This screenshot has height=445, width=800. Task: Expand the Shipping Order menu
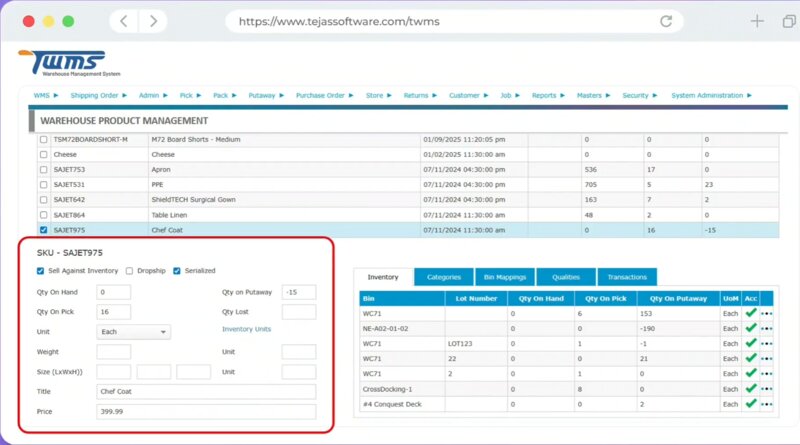click(x=98, y=96)
